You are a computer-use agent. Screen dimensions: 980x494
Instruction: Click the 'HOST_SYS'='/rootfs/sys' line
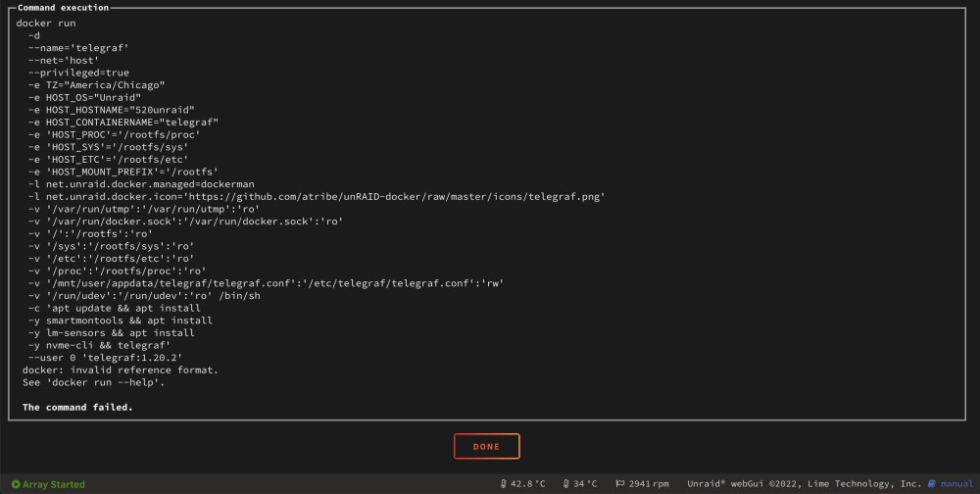(x=108, y=147)
